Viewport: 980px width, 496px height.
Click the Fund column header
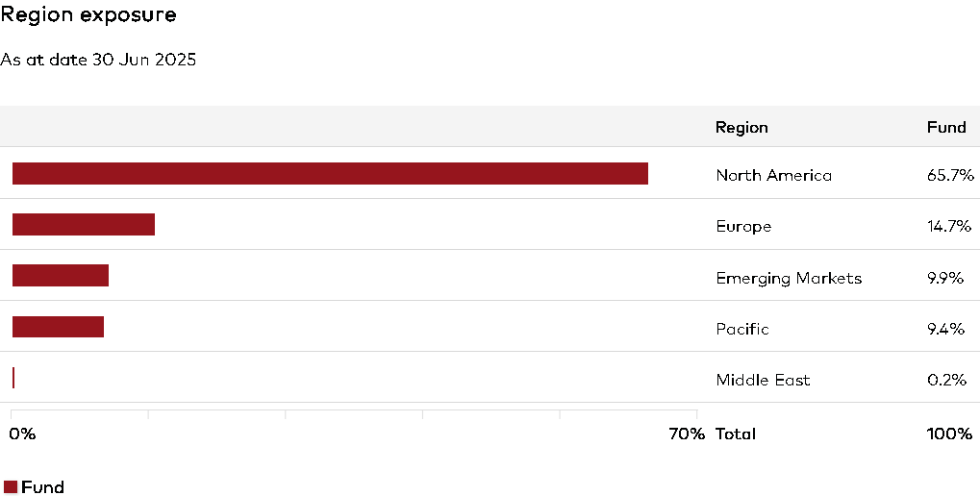point(945,127)
